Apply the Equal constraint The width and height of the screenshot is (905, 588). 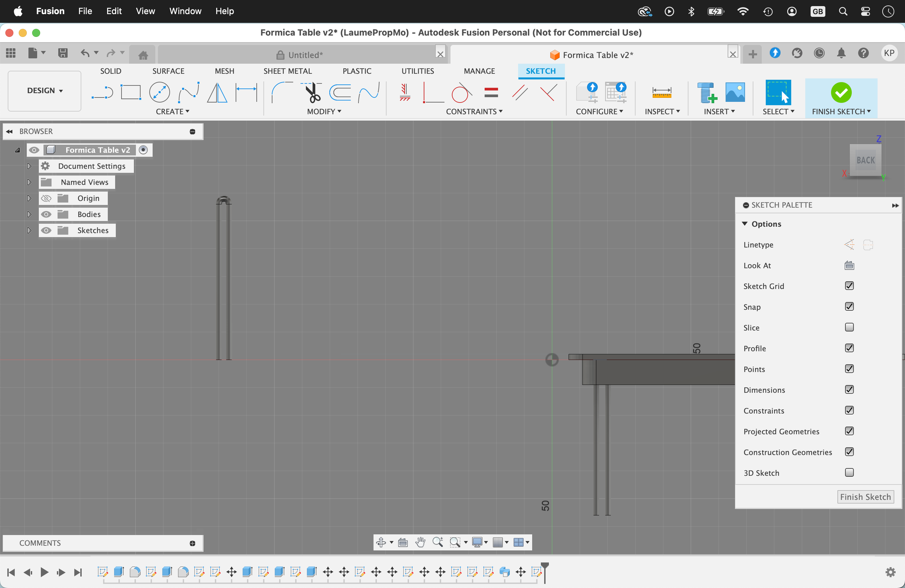point(491,92)
